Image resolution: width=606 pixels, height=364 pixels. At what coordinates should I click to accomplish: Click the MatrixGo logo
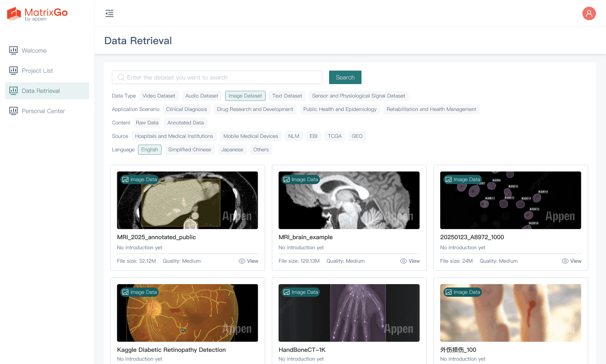coord(37,14)
